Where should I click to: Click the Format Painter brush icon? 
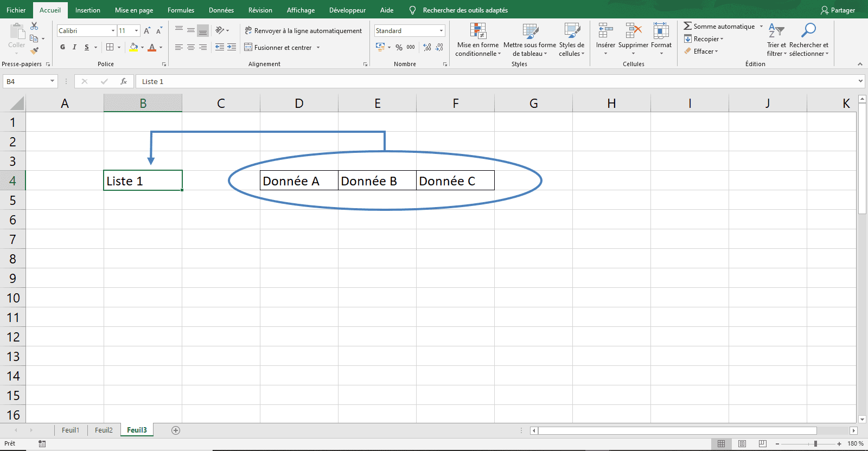pyautogui.click(x=35, y=51)
